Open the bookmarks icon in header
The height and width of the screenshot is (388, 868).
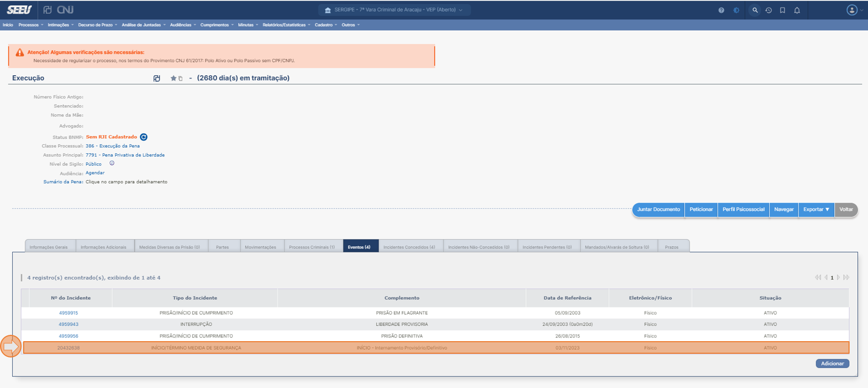click(x=783, y=10)
